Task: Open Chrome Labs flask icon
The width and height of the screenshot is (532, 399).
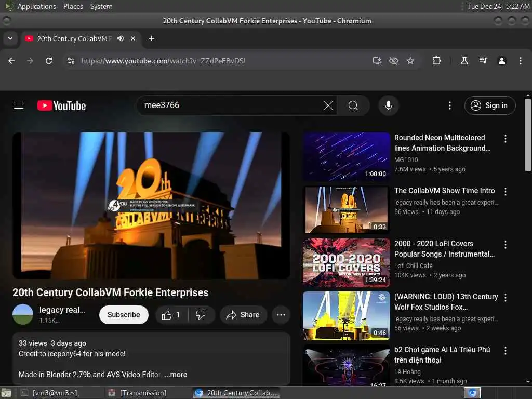Action: point(464,61)
